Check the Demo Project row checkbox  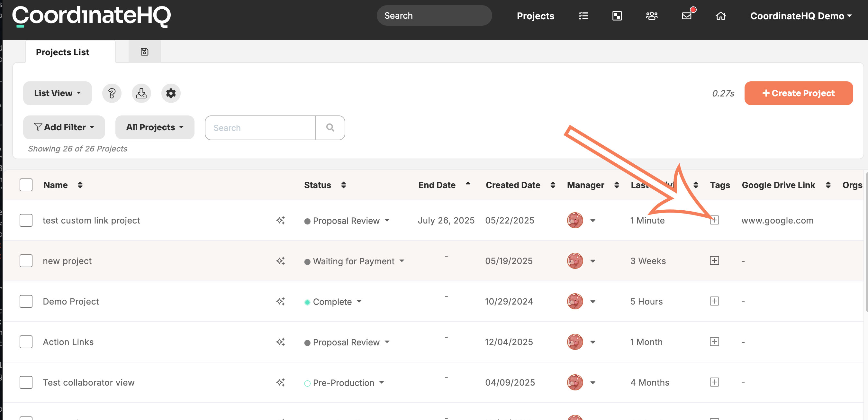pos(26,301)
